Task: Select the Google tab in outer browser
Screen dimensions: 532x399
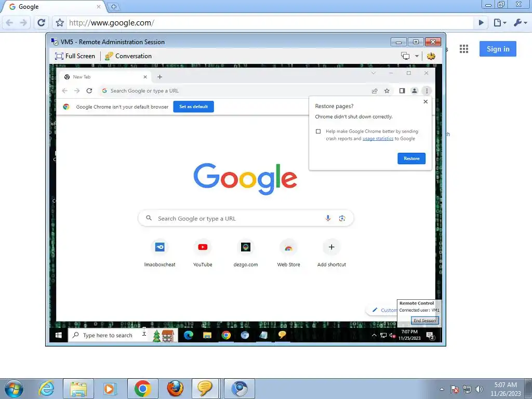Action: pyautogui.click(x=54, y=7)
